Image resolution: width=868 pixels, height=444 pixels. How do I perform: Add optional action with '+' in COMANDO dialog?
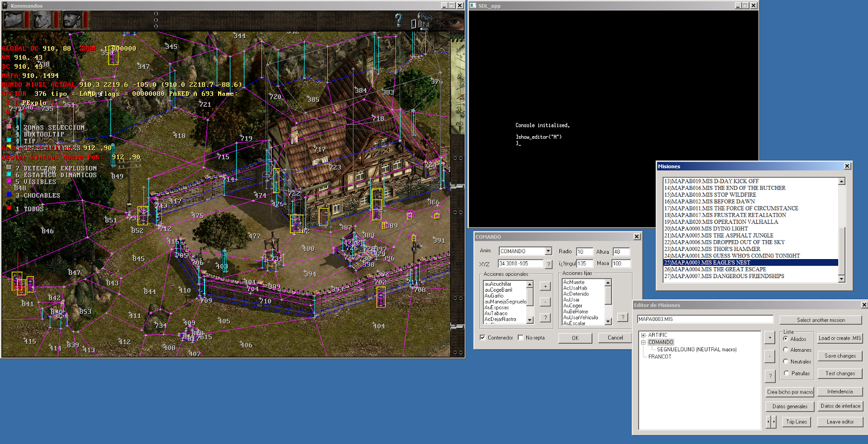(545, 286)
